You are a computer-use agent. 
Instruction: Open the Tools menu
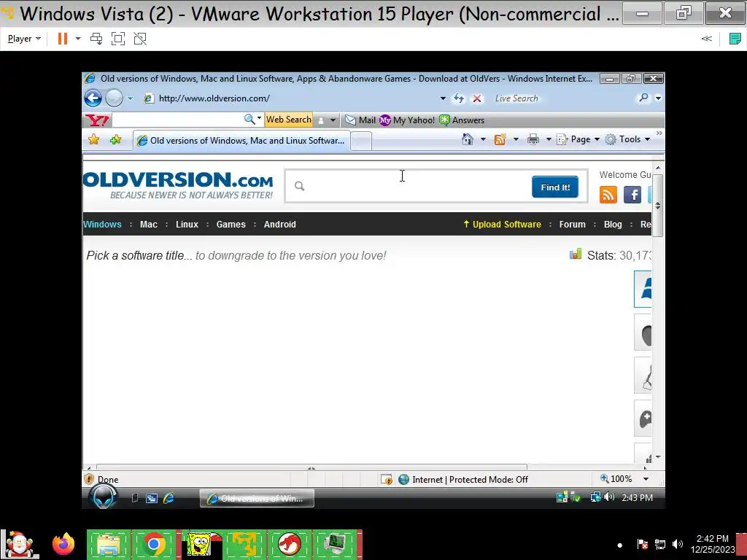coord(627,139)
